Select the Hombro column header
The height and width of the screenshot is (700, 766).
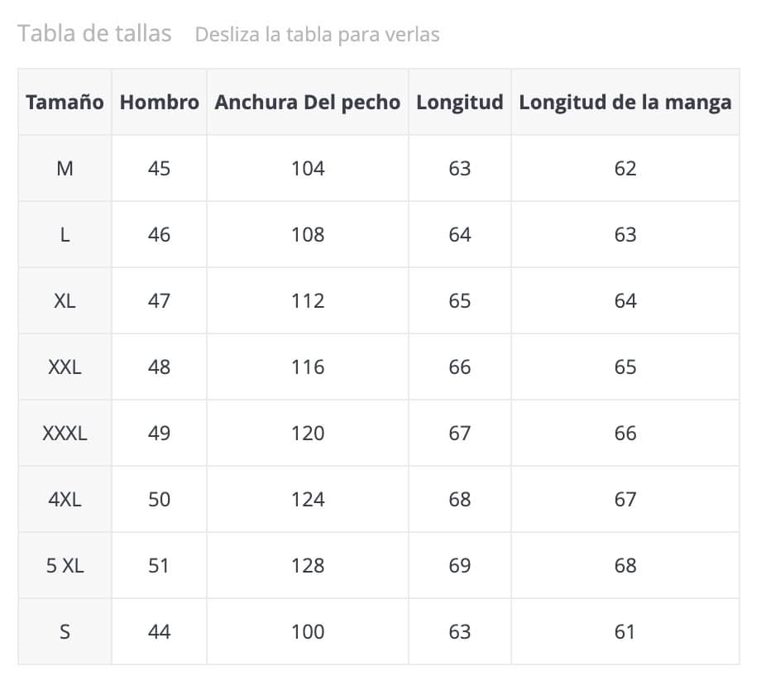(x=159, y=102)
